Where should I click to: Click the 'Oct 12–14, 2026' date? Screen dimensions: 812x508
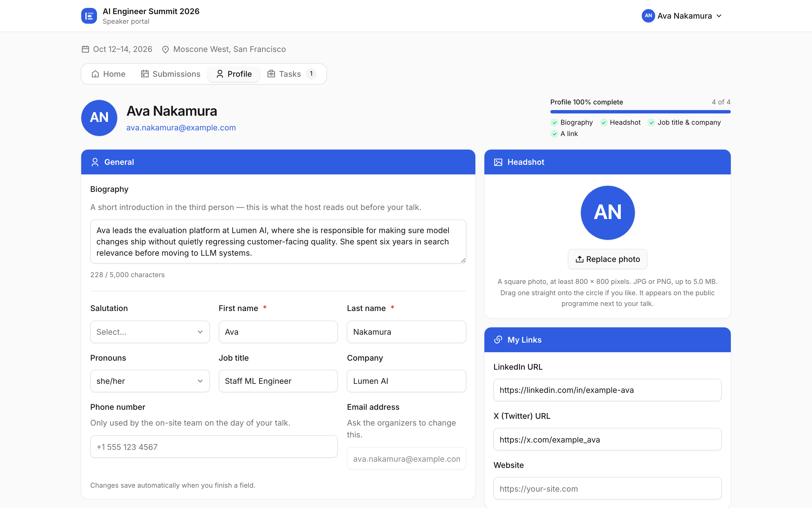[x=122, y=49]
